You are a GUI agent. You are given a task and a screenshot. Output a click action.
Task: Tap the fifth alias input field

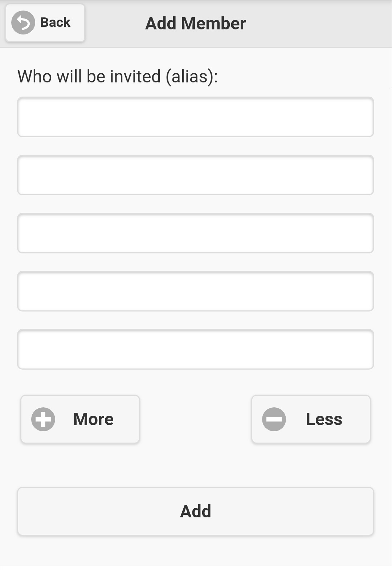point(196,349)
